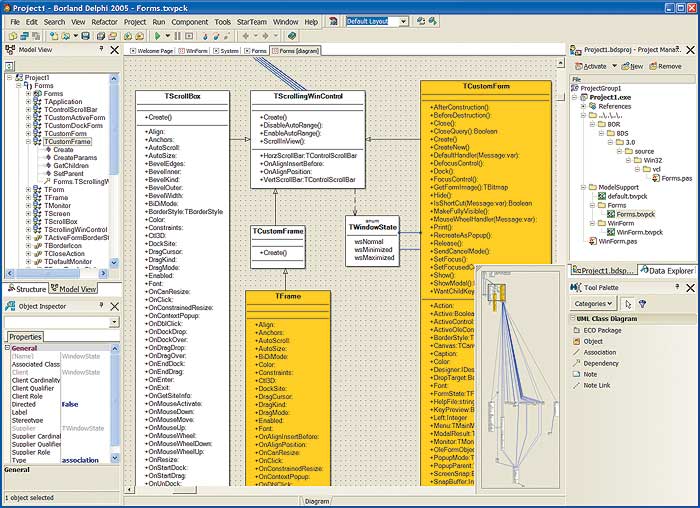The image size is (700, 508).
Task: Click New in Project Manager
Action: pyautogui.click(x=632, y=66)
